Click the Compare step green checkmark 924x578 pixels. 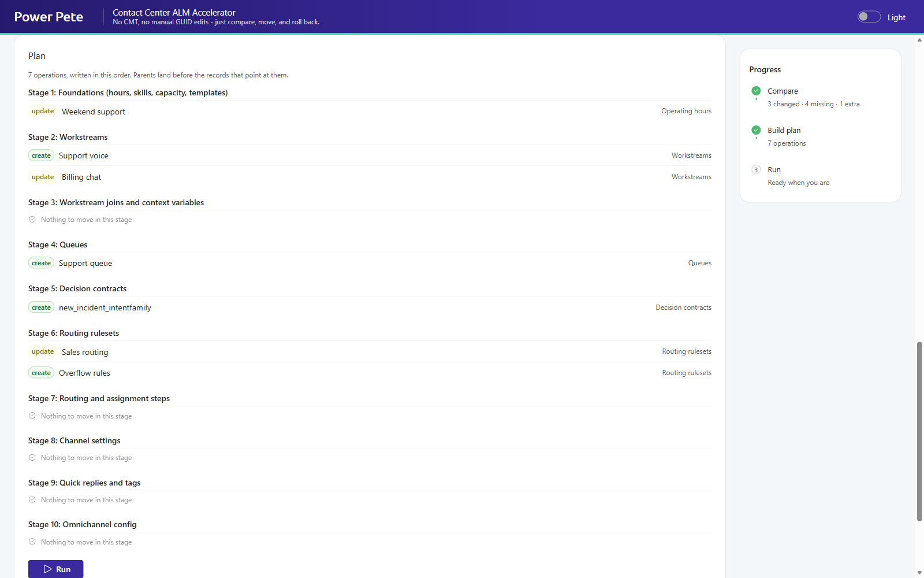tap(756, 91)
